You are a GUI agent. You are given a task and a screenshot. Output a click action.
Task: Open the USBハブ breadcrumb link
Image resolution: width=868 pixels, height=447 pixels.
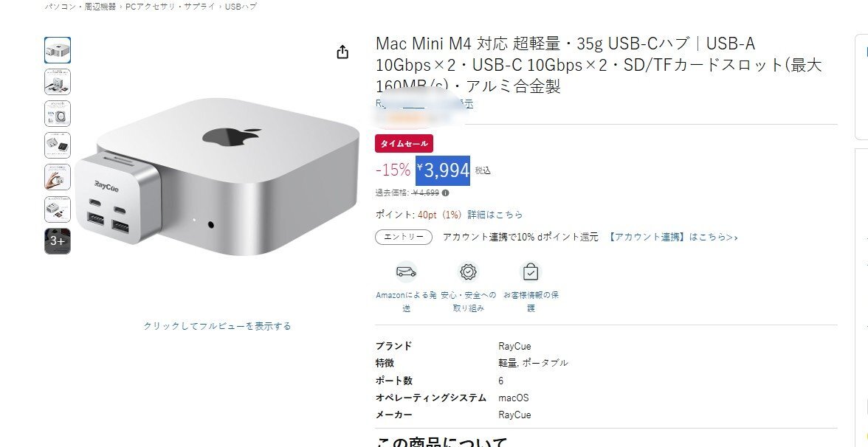tap(241, 7)
